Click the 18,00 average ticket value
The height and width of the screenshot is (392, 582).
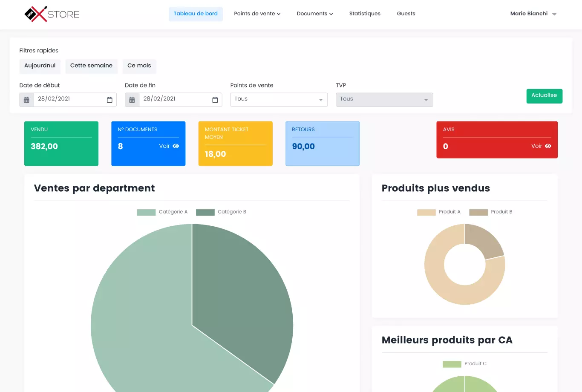215,154
